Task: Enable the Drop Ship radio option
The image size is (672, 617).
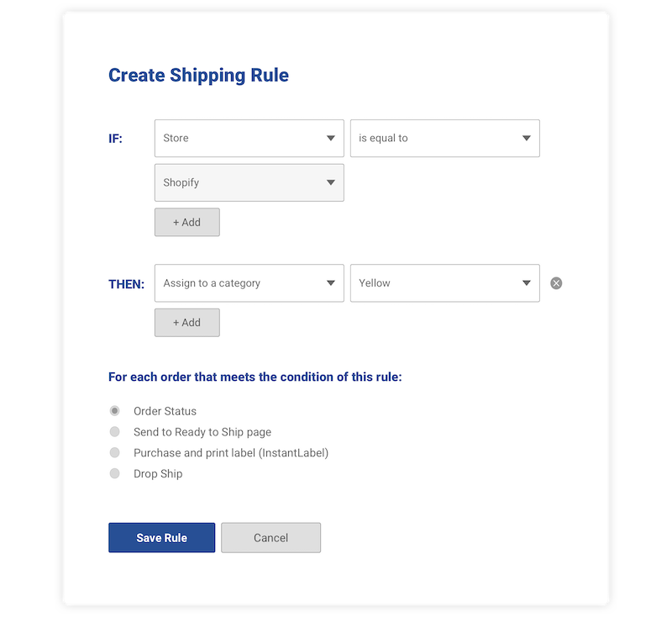Action: click(115, 474)
